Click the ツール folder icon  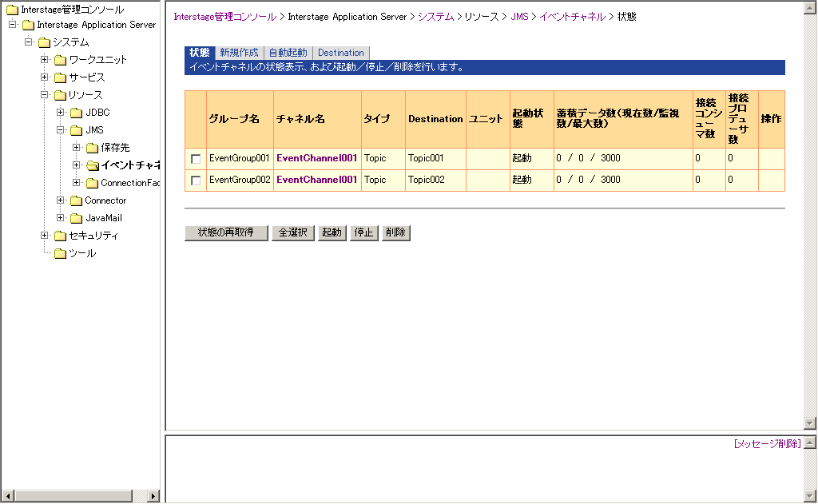point(61,253)
